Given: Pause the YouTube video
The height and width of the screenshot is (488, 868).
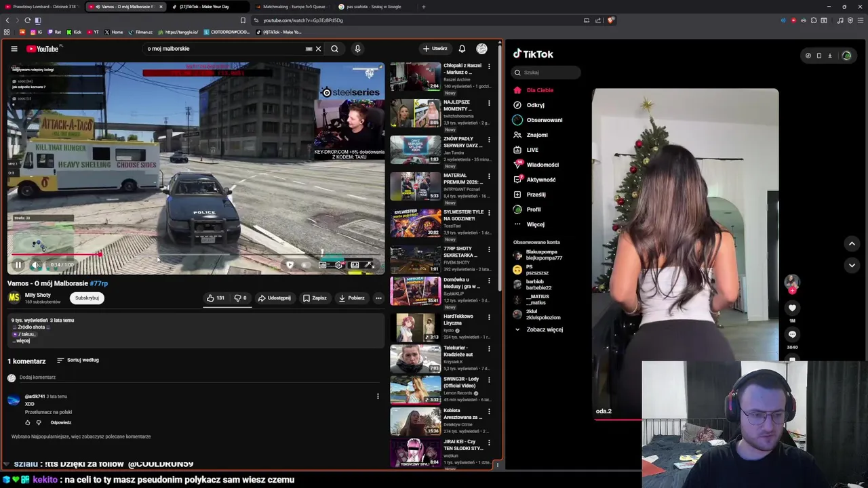Looking at the screenshot, I should (x=18, y=265).
